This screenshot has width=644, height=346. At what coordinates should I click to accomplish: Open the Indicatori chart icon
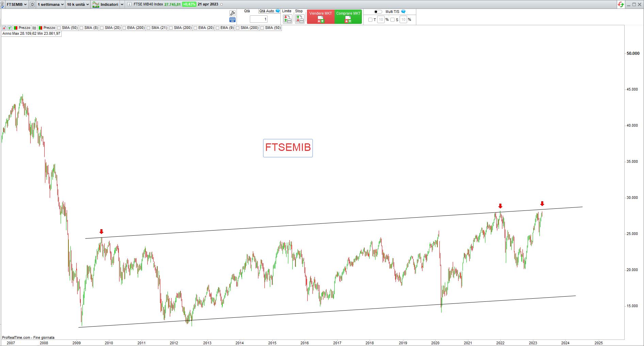[96, 4]
